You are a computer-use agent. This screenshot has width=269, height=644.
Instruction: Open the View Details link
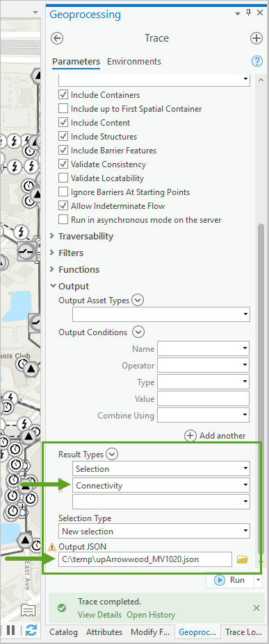tap(99, 615)
